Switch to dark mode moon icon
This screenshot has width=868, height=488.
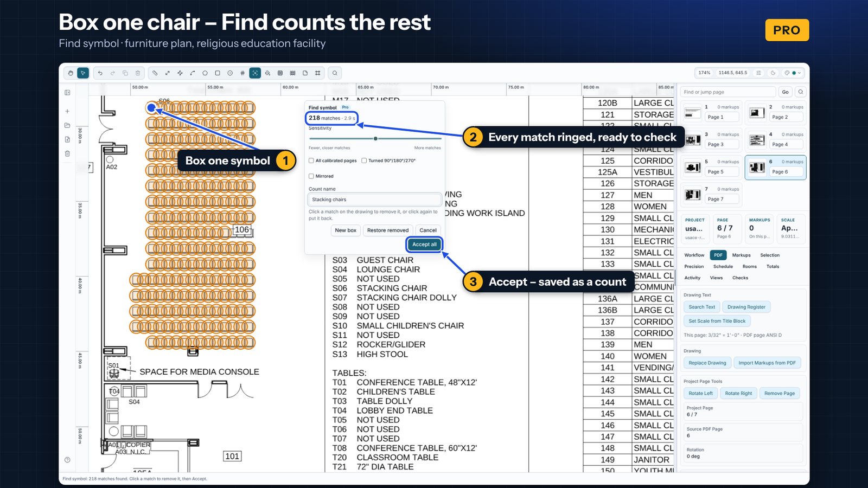pos(773,73)
